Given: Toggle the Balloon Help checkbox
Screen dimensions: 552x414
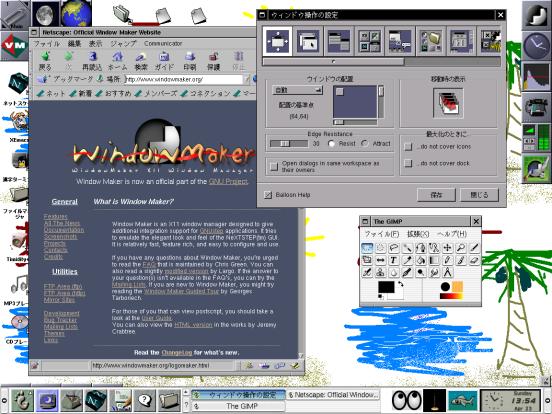Looking at the screenshot, I should [268, 195].
